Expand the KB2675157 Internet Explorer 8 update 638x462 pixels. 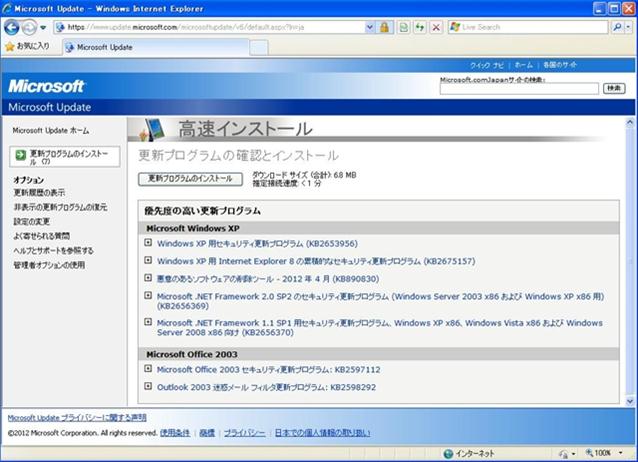[148, 260]
